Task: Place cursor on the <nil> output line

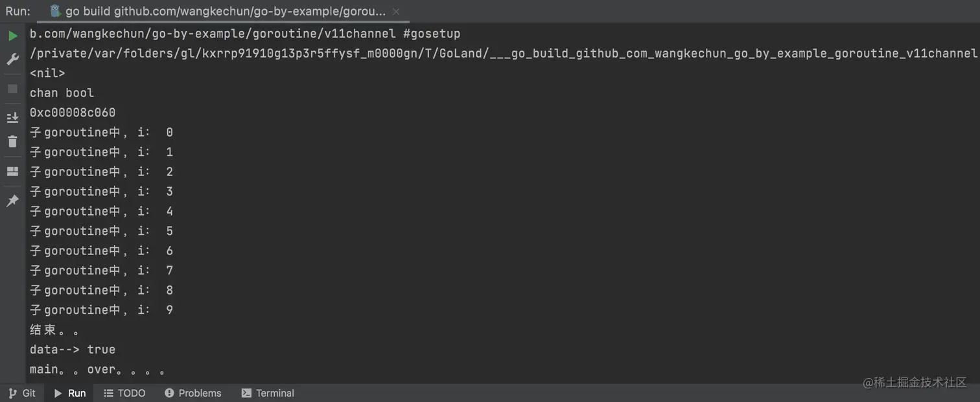Action: [47, 73]
